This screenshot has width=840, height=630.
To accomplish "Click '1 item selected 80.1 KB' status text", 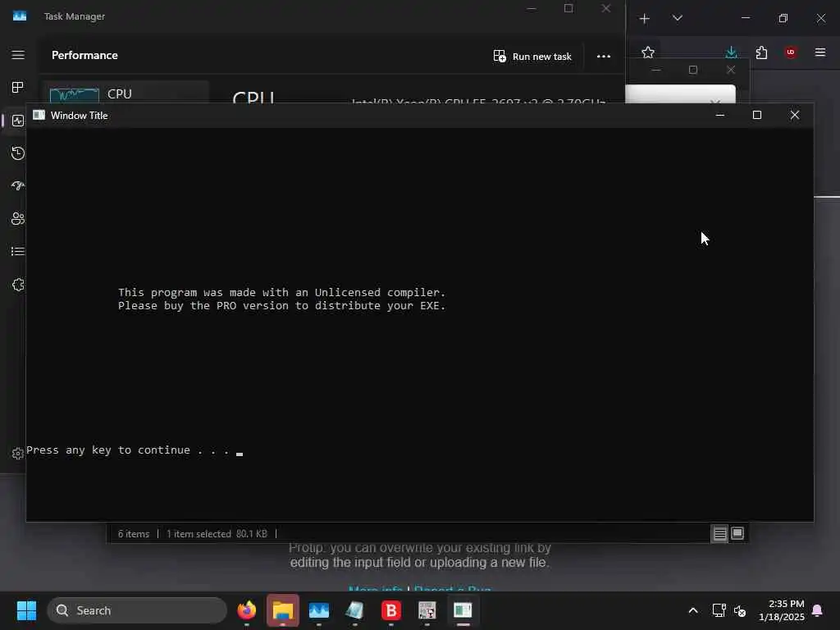I will 217,534.
